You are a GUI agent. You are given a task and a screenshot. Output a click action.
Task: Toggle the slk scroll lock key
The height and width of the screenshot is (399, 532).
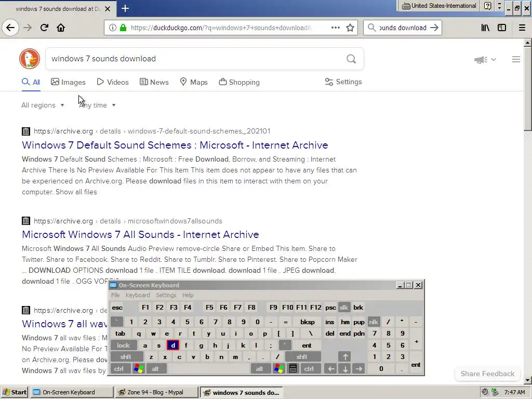(344, 308)
